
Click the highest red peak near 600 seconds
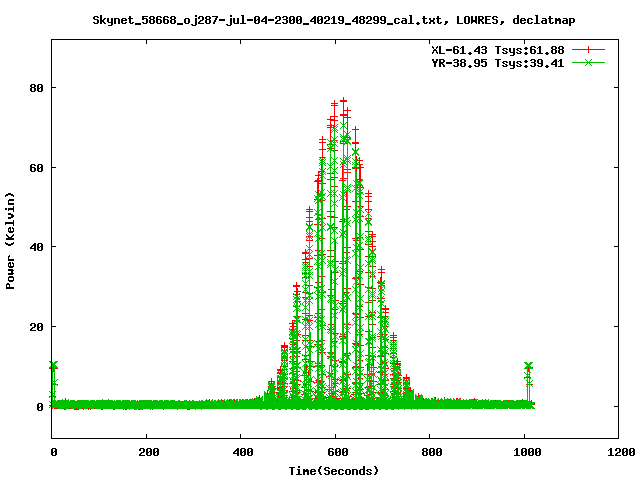coord(344,100)
